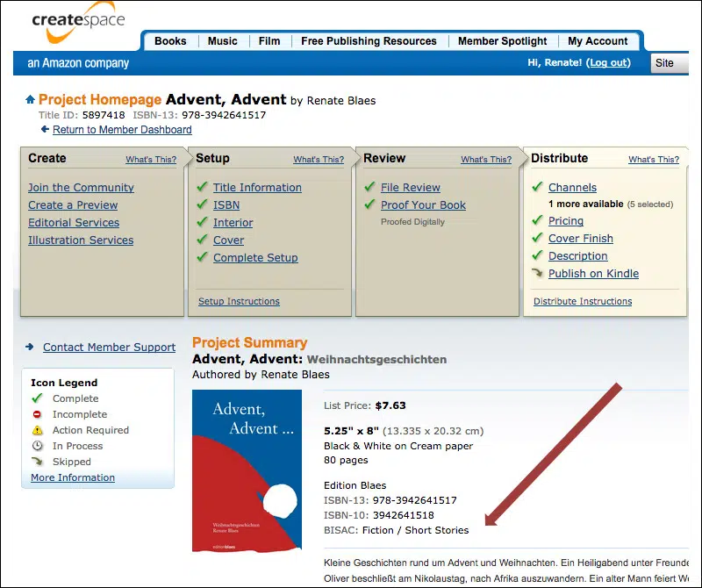The width and height of the screenshot is (702, 588).
Task: Open the My Account tab
Action: (x=598, y=41)
